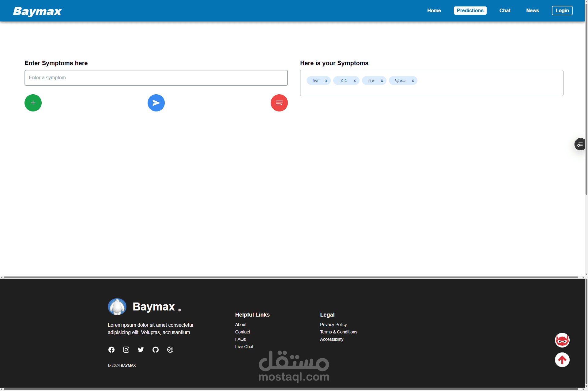The width and height of the screenshot is (588, 391).
Task: Open the News nav item
Action: pos(532,10)
